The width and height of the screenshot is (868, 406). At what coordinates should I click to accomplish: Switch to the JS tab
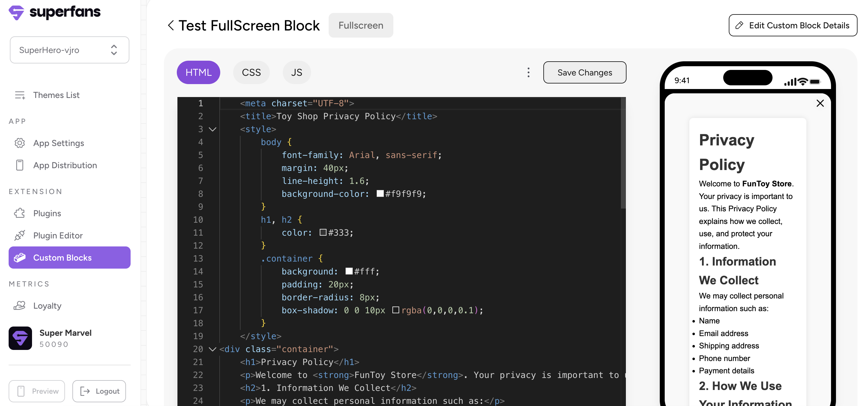pos(297,72)
